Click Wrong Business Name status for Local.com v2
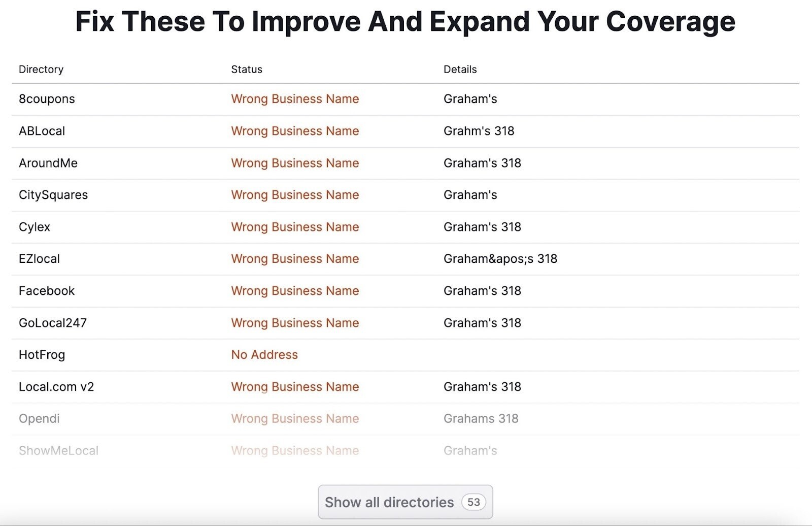The image size is (812, 526). 295,387
